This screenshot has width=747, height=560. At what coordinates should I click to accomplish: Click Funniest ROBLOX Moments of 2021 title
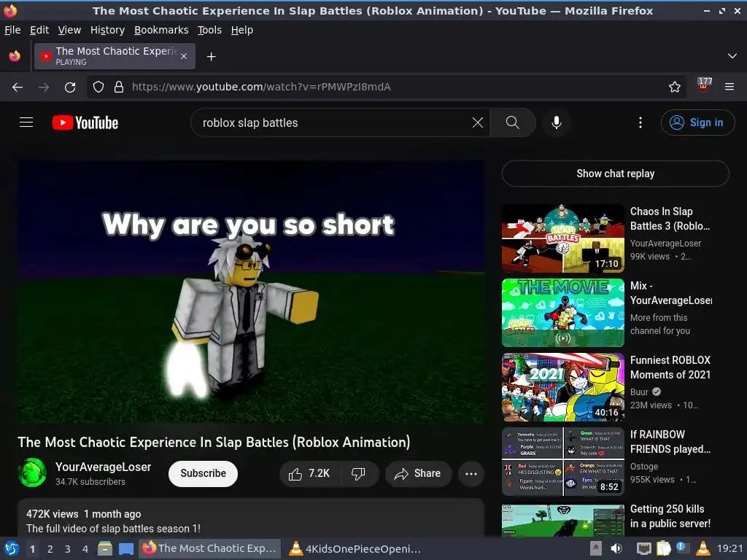[670, 367]
